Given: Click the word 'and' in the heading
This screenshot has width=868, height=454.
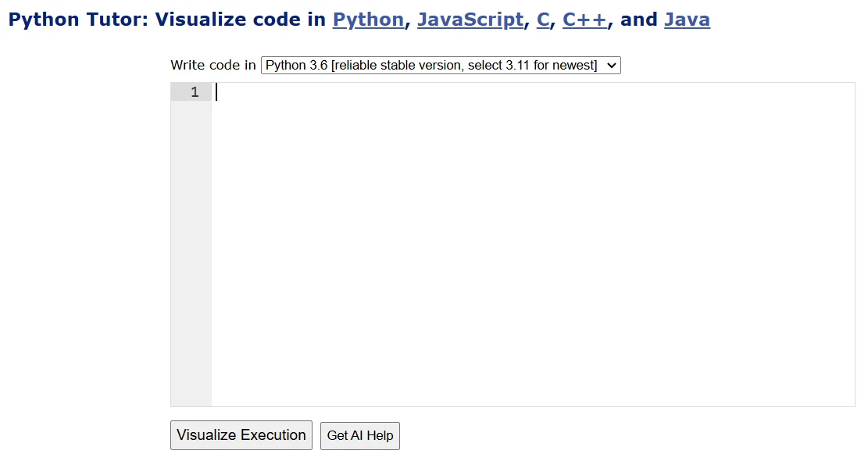Looking at the screenshot, I should (x=638, y=20).
